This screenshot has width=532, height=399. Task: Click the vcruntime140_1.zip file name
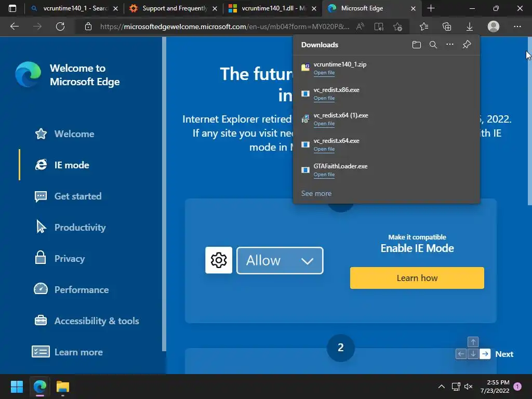[x=340, y=64]
